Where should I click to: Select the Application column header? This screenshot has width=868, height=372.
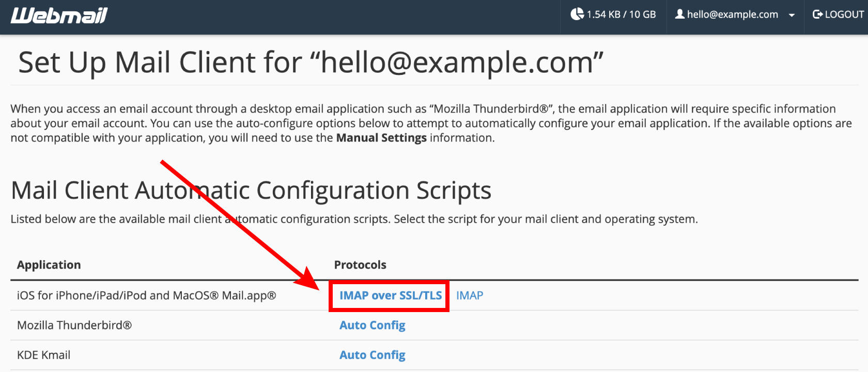49,265
